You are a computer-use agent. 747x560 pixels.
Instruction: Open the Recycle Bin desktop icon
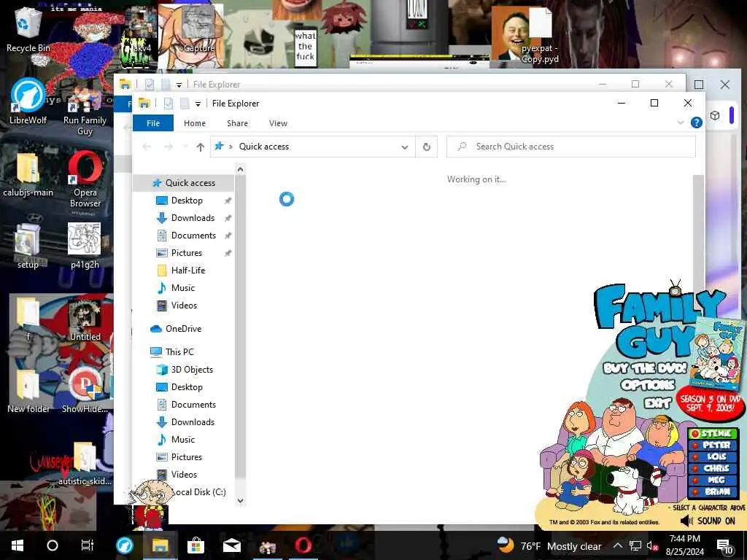pos(28,30)
